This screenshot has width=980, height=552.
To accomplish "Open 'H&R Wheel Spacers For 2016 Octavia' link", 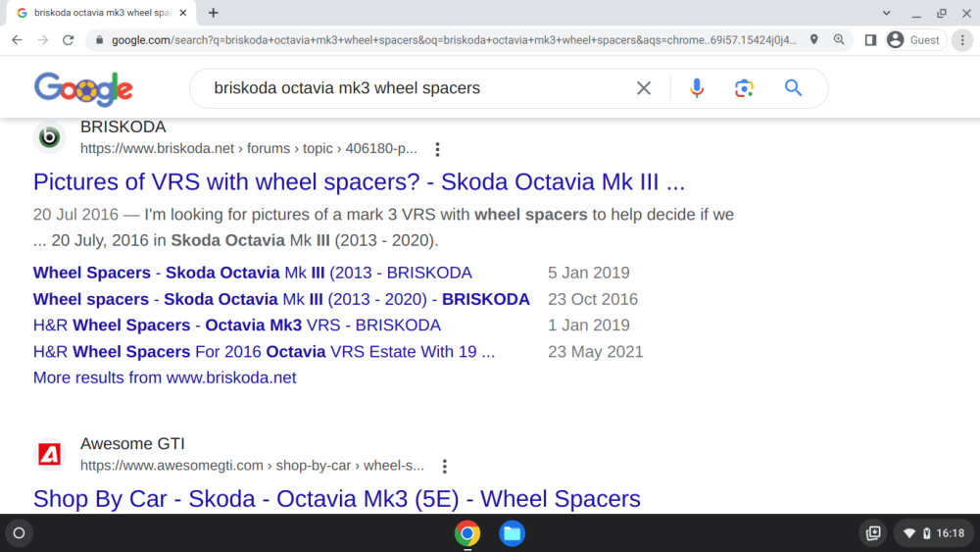I will click(x=264, y=351).
